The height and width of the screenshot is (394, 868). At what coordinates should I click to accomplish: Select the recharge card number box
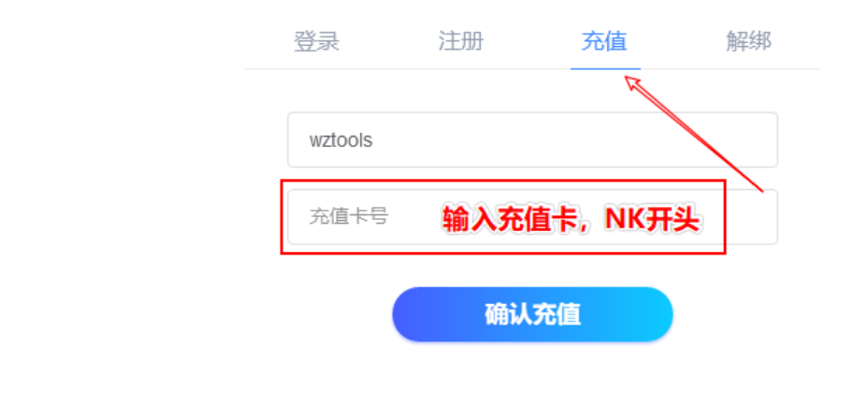pyautogui.click(x=532, y=217)
